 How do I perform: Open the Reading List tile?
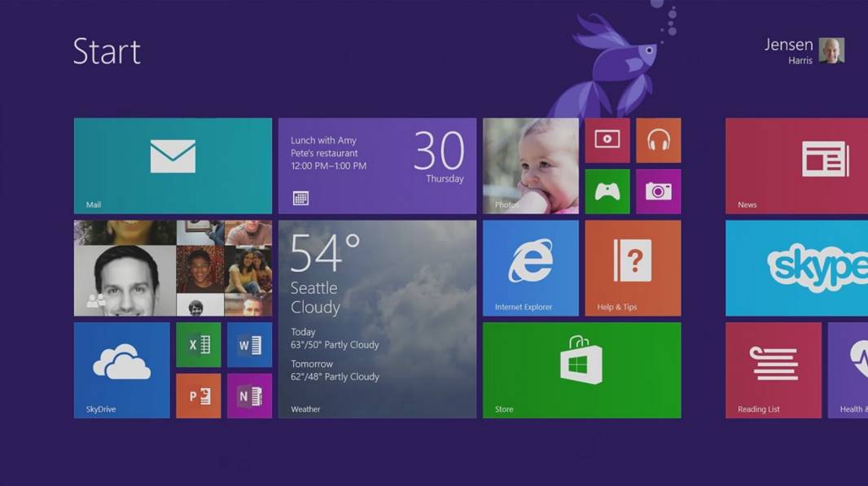pos(774,370)
